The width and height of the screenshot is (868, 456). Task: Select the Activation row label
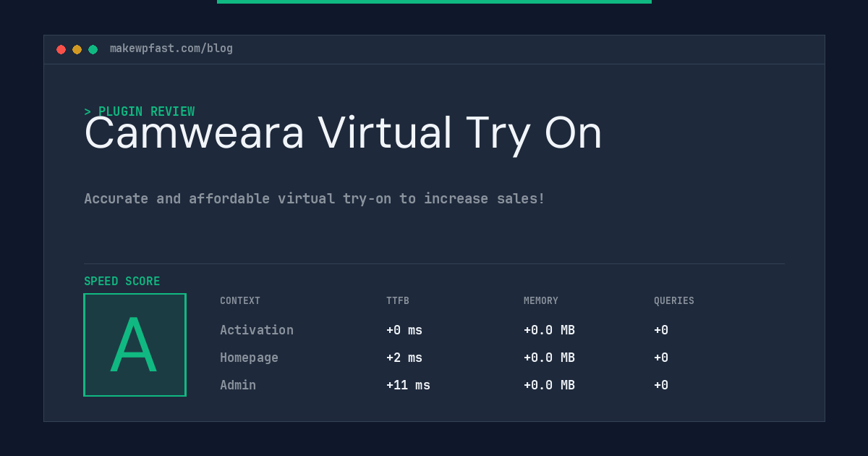257,330
